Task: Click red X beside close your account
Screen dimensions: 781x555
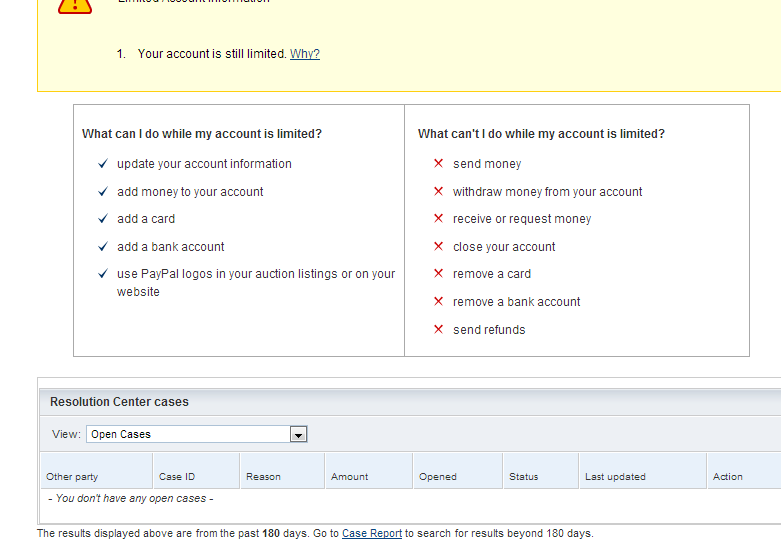Action: pyautogui.click(x=438, y=247)
